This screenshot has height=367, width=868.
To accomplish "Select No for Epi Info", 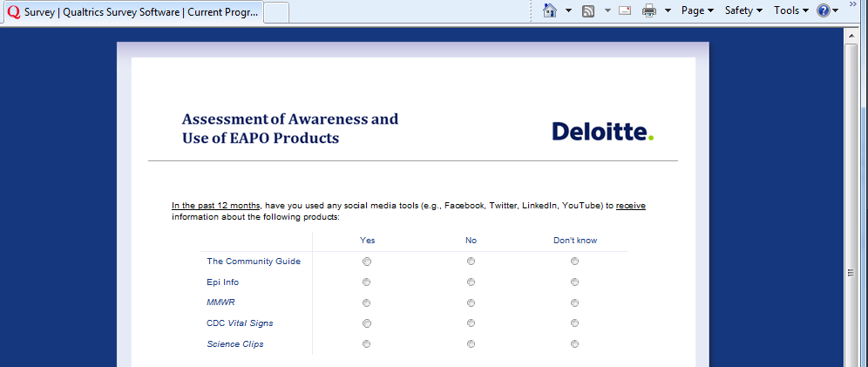I will [471, 282].
